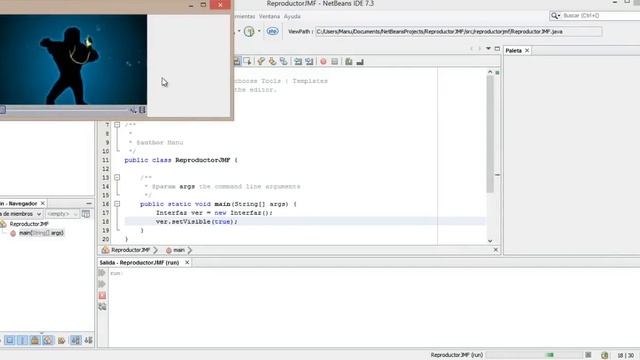This screenshot has width=640, height=360.
Task: Stop the running process with red icon
Action: pyautogui.click(x=102, y=296)
